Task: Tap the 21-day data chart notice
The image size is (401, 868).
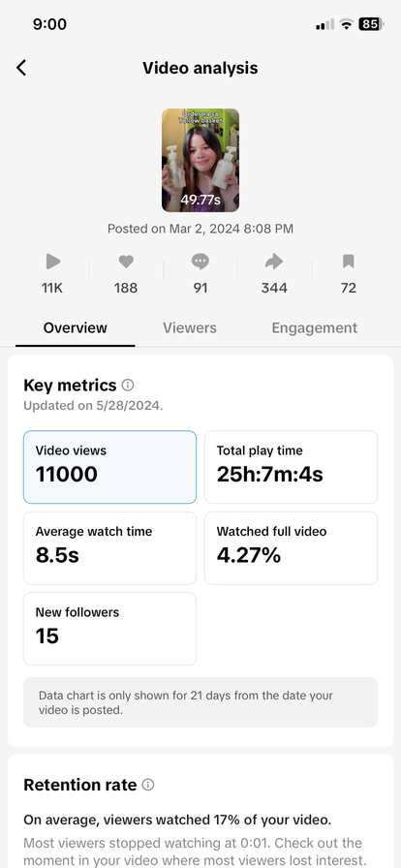Action: 200,702
